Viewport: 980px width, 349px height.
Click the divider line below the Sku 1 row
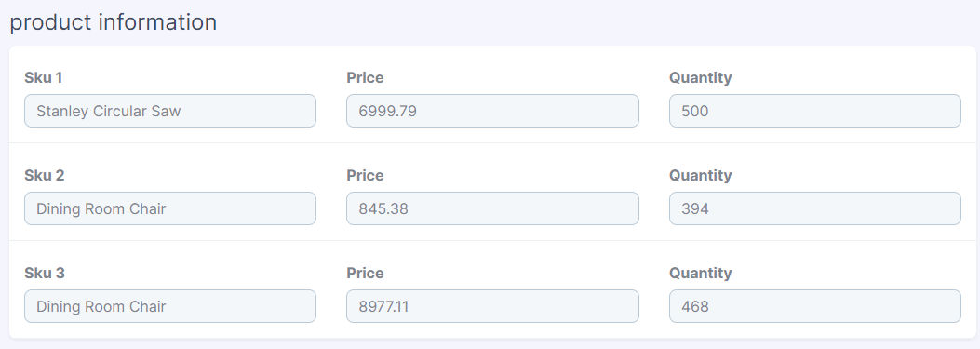[x=490, y=142]
